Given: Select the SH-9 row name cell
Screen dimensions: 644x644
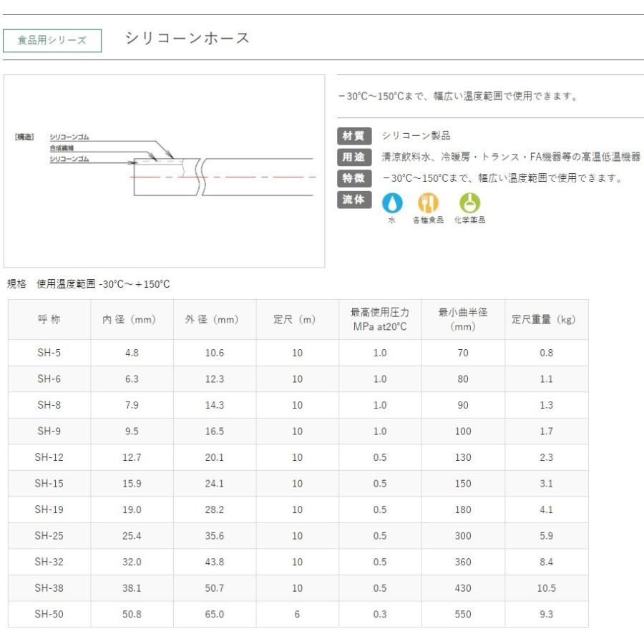Looking at the screenshot, I should 49,431.
